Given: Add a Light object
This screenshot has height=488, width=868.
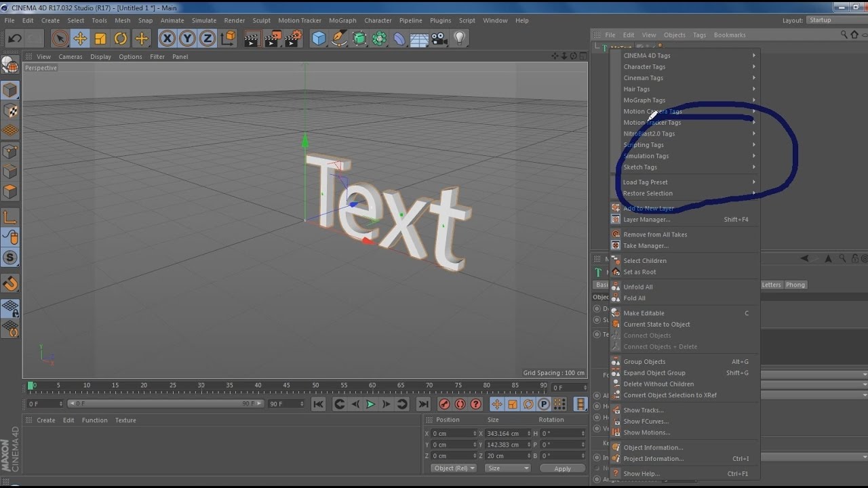Looking at the screenshot, I should 460,39.
